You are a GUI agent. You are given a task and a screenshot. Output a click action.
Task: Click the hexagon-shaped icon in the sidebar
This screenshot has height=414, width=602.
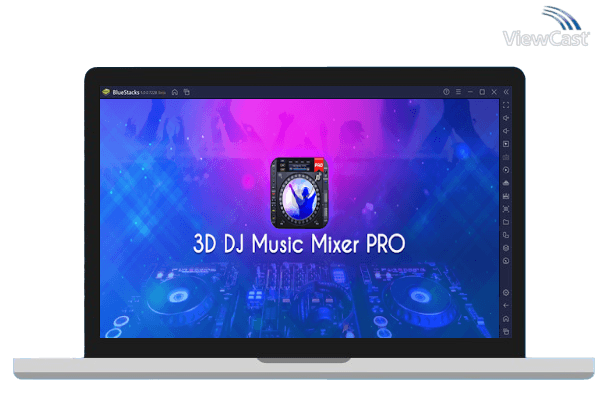pyautogui.click(x=506, y=248)
